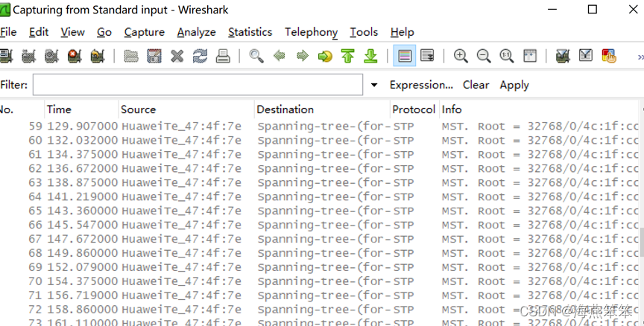The width and height of the screenshot is (644, 326).
Task: Open the capture interfaces list icon
Action: [x=6, y=56]
